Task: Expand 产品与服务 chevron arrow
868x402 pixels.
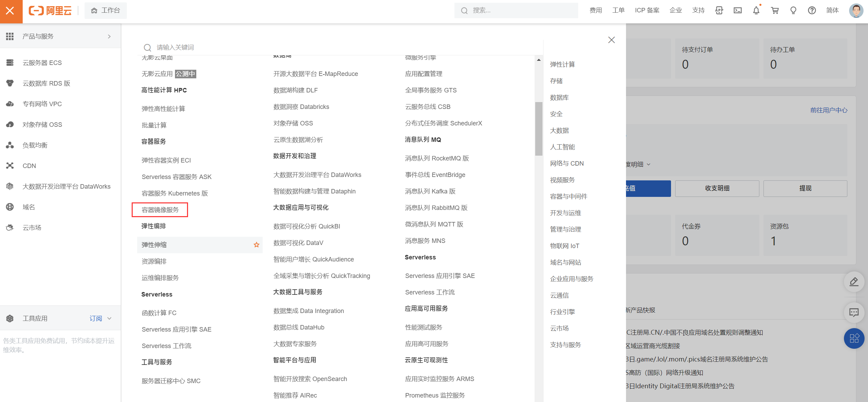Action: click(109, 36)
